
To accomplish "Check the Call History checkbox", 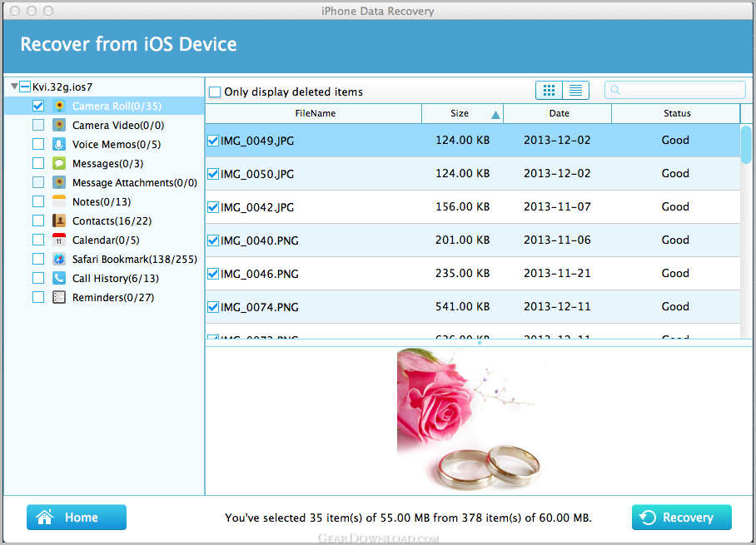I will 38,278.
